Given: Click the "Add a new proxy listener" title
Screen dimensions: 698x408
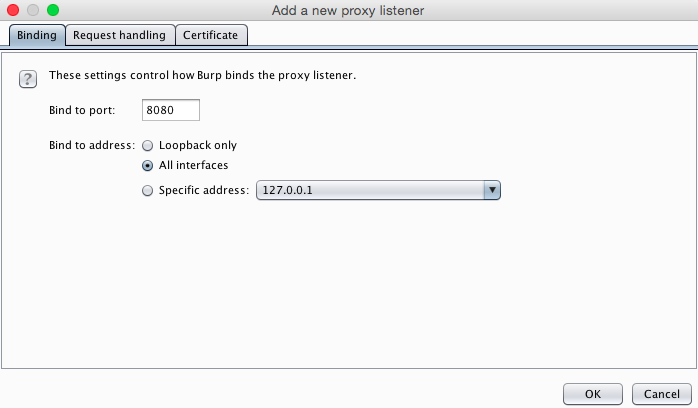Looking at the screenshot, I should pos(348,11).
